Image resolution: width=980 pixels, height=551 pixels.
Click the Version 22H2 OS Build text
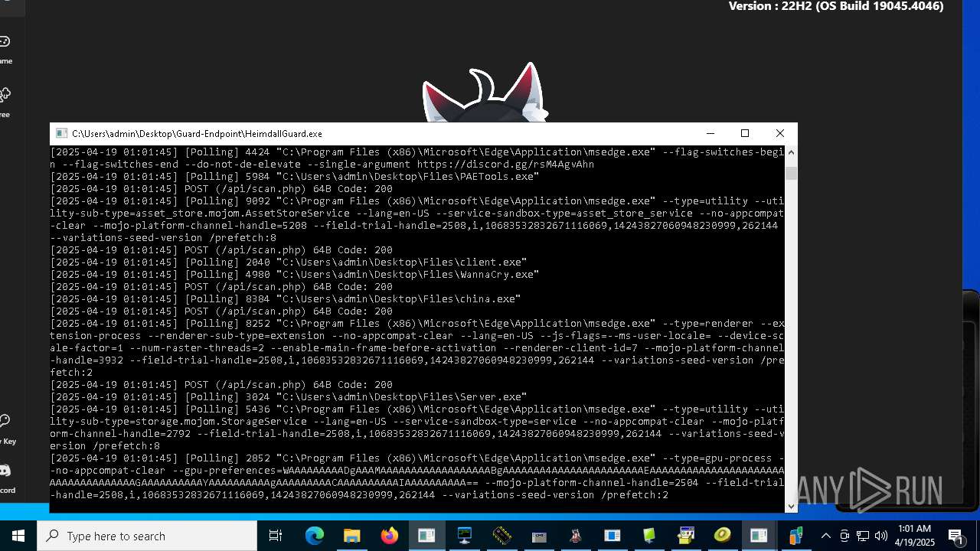click(x=836, y=6)
